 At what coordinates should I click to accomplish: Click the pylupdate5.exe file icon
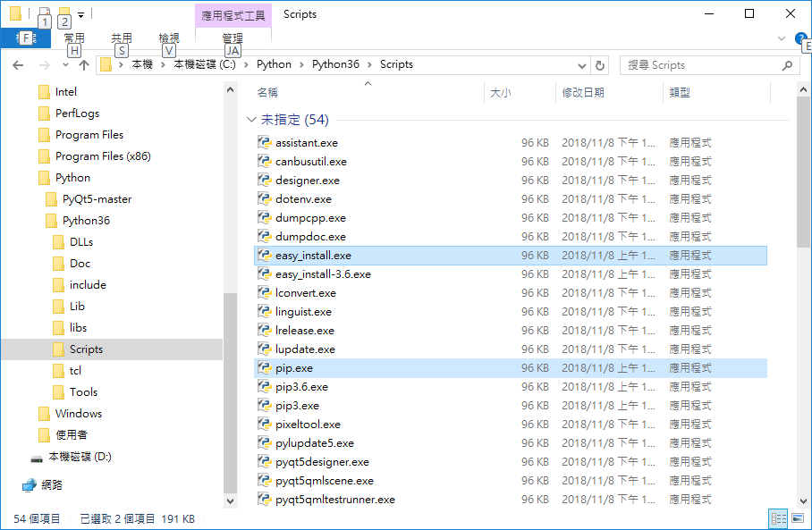264,443
